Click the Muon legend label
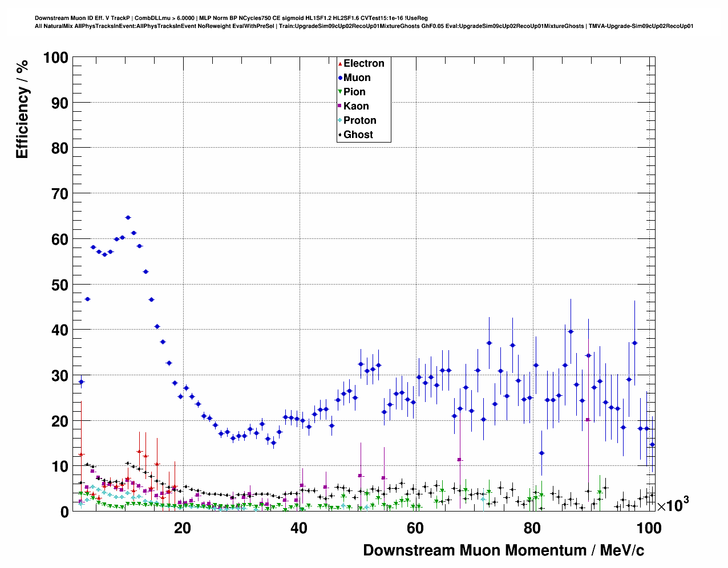This screenshot has height=568, width=728. pyautogui.click(x=357, y=78)
